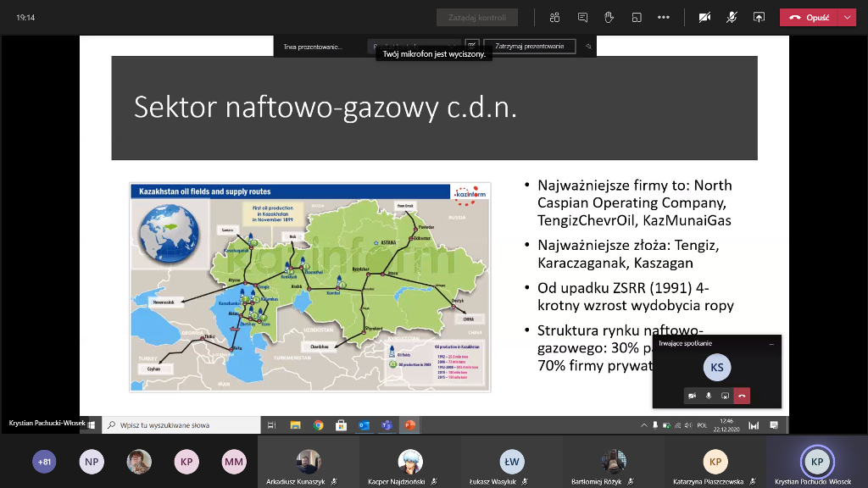Click the Kazakhstan oil fields map image
This screenshot has width=868, height=488.
tap(310, 287)
